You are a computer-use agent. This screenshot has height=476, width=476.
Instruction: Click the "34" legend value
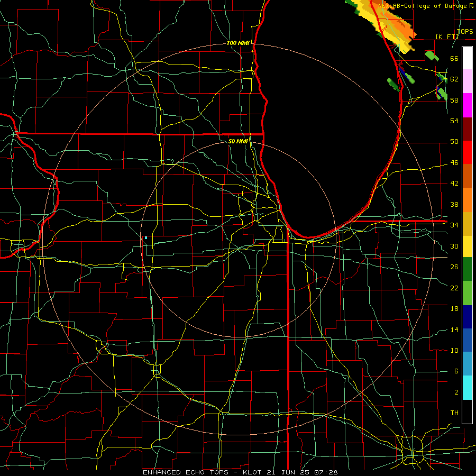click(454, 225)
